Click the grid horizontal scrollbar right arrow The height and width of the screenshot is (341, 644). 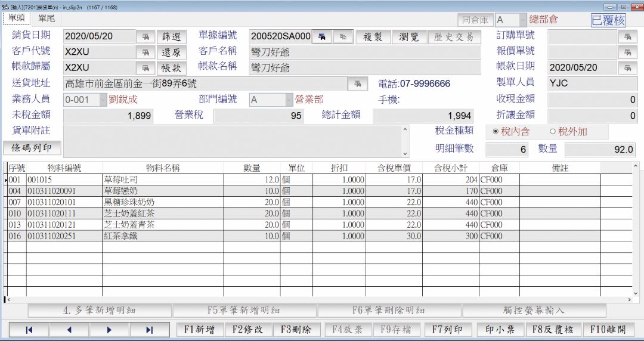tap(629, 300)
